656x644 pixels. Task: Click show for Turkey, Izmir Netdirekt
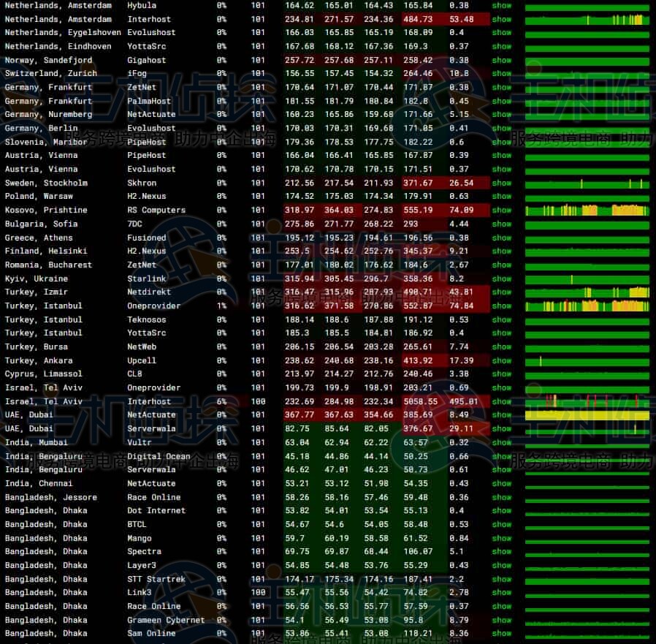pyautogui.click(x=501, y=292)
